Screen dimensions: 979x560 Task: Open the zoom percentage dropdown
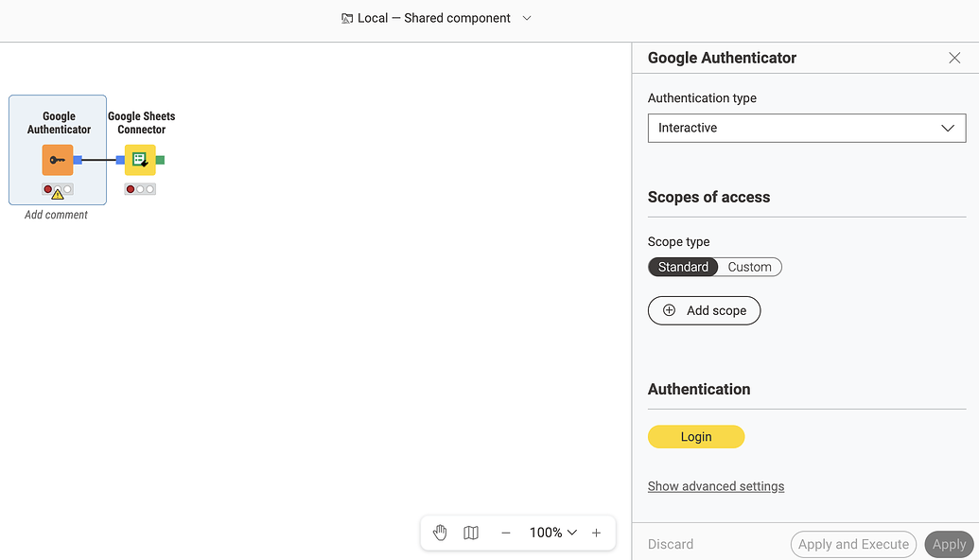pos(552,533)
